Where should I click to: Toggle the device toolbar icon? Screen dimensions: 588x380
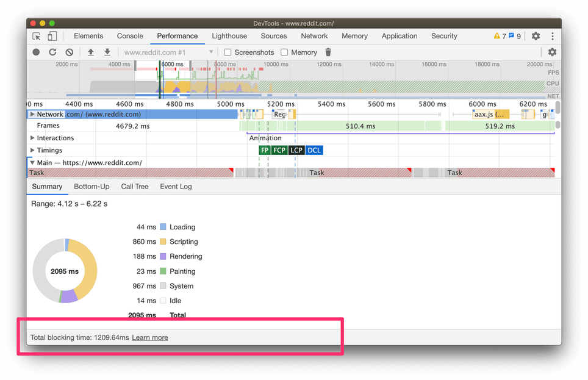coord(52,37)
